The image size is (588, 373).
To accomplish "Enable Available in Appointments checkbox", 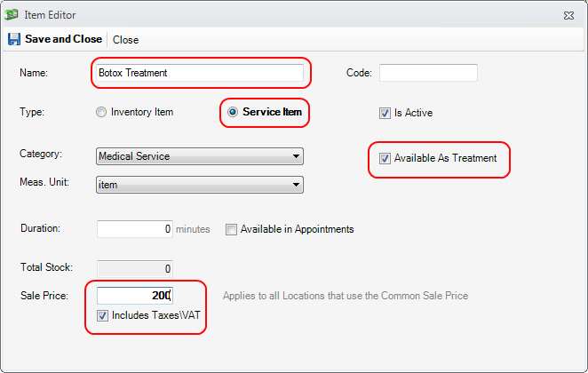I will coord(232,229).
